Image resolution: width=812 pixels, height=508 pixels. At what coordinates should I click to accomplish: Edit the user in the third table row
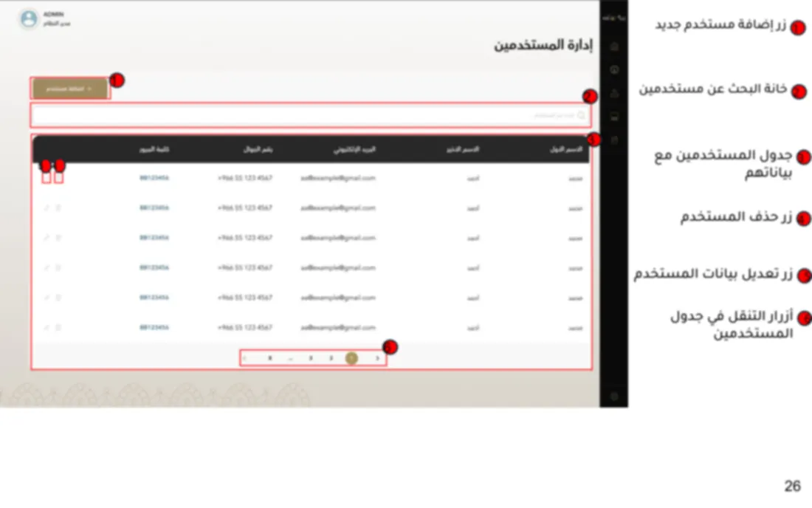click(x=47, y=238)
